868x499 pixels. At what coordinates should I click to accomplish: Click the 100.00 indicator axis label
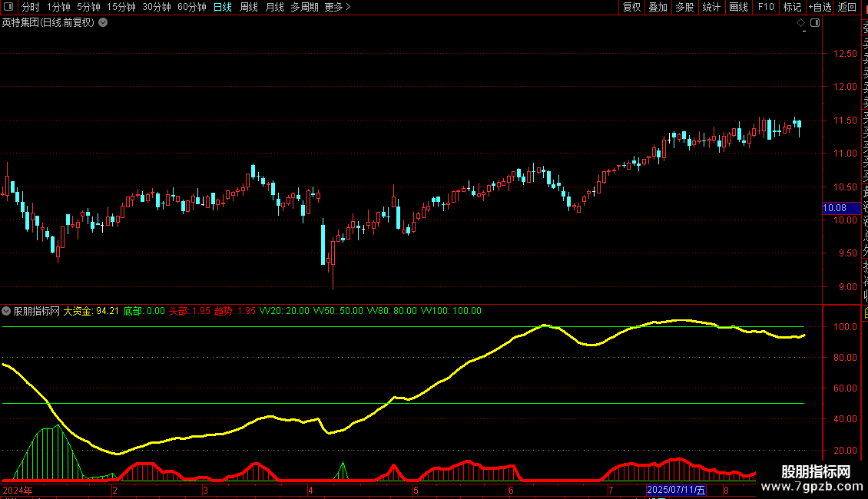845,327
